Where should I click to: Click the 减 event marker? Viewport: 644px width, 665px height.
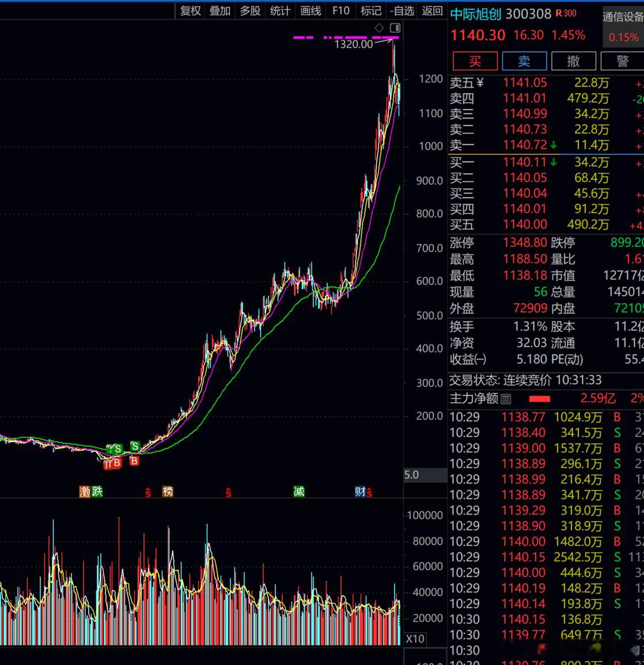click(299, 492)
